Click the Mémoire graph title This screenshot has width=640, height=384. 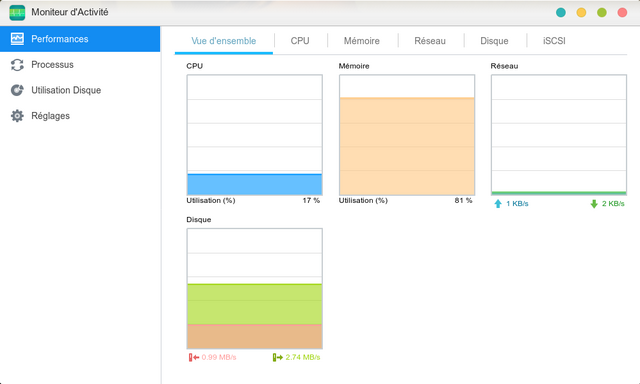pyautogui.click(x=354, y=66)
